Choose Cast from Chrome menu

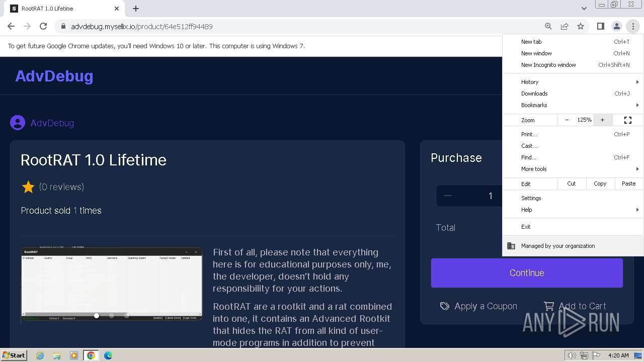573,146
